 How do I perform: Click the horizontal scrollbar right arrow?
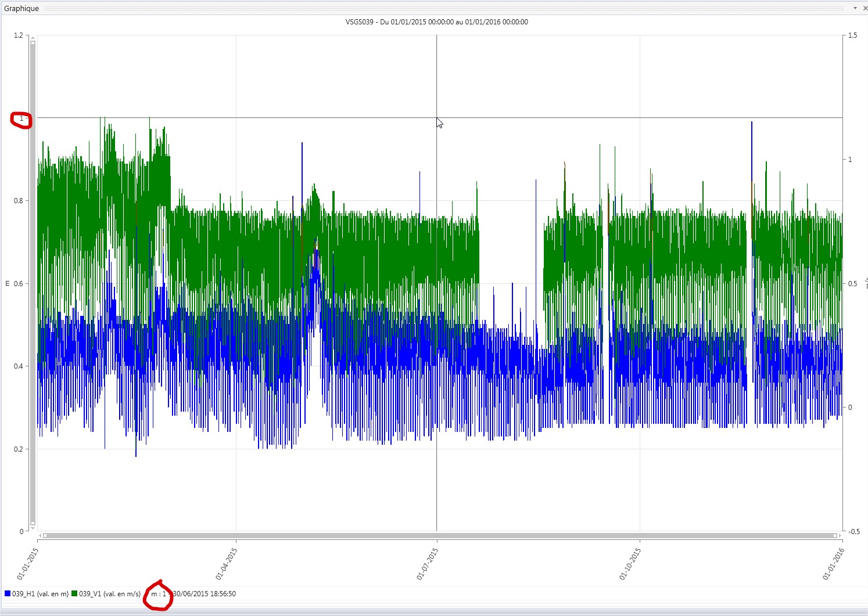tap(840, 535)
